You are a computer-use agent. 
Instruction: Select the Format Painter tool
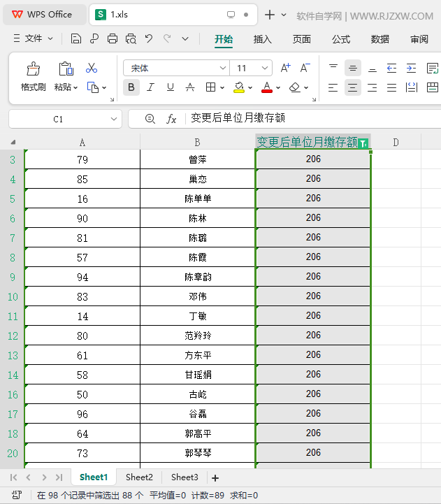[33, 69]
